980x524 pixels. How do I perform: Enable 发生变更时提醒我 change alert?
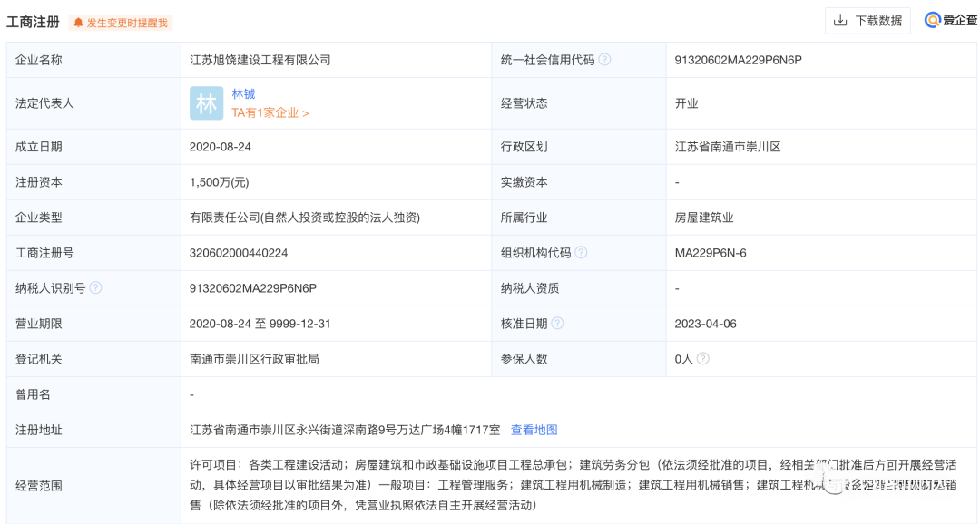(x=121, y=23)
